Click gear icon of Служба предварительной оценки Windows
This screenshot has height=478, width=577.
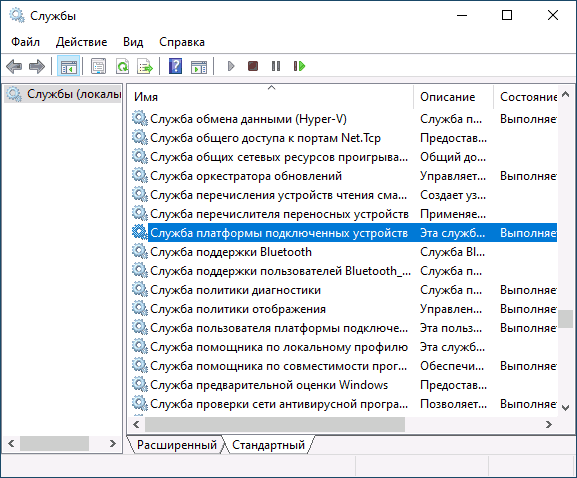[x=140, y=384]
